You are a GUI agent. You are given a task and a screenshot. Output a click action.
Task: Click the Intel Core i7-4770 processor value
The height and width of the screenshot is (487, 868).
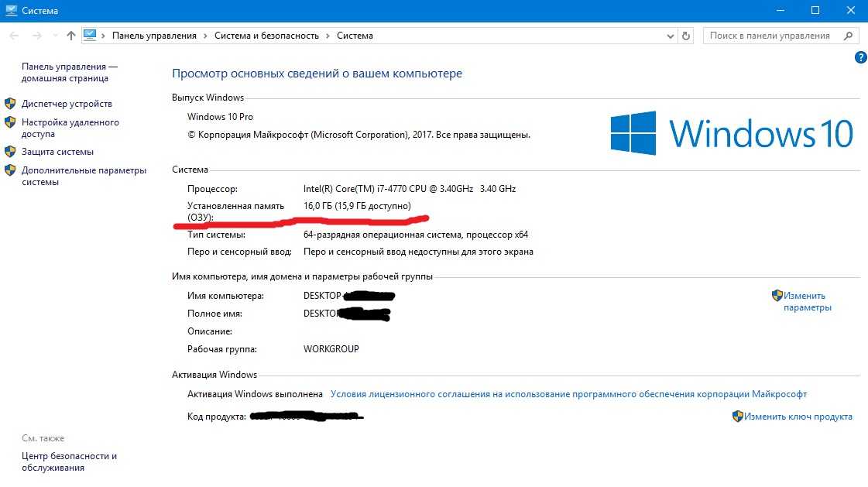click(x=410, y=189)
